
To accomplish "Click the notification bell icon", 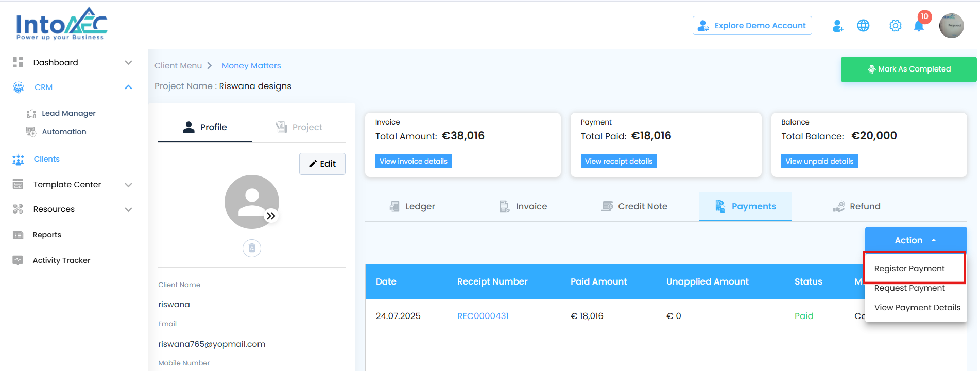I will click(919, 26).
